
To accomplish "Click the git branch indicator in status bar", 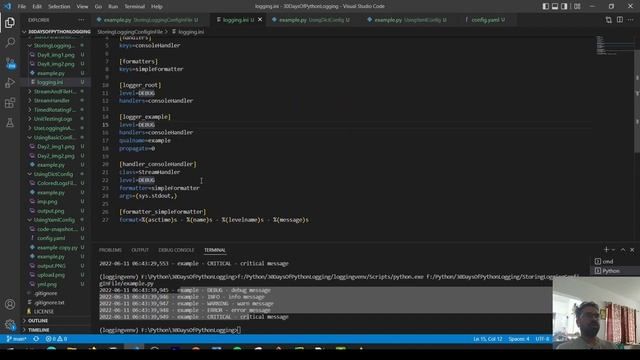I will pos(16,339).
